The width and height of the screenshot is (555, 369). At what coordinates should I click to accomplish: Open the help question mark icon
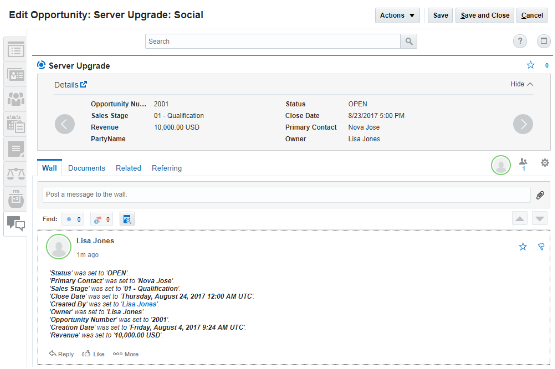[x=520, y=41]
